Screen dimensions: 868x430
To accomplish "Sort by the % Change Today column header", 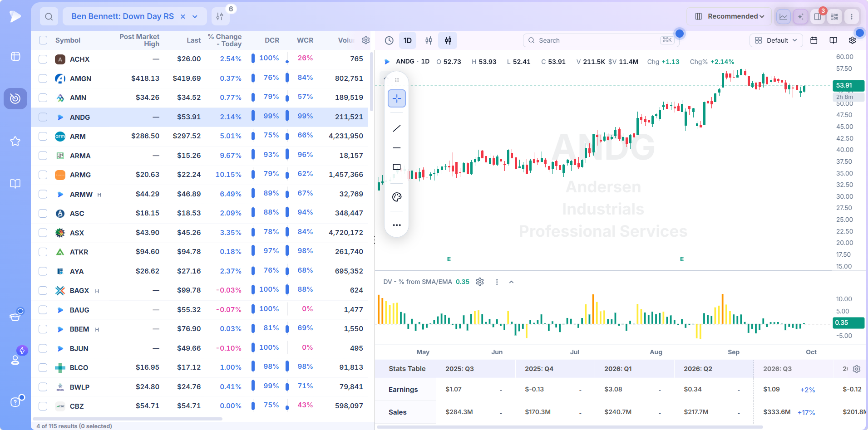I will (225, 40).
